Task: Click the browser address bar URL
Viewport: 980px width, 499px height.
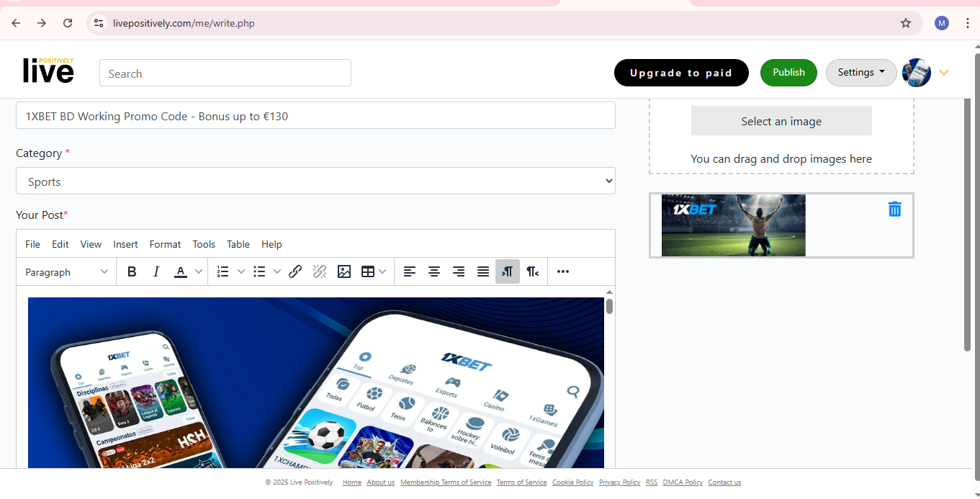Action: (184, 23)
